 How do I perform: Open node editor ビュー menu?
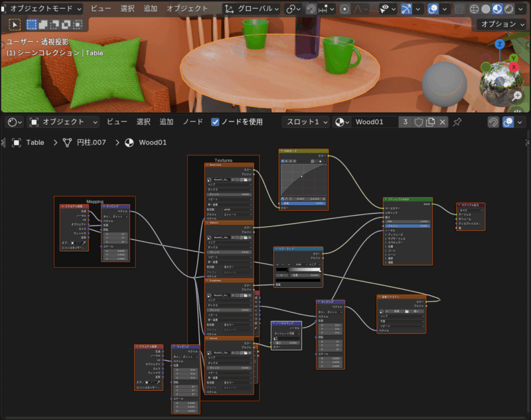[117, 122]
